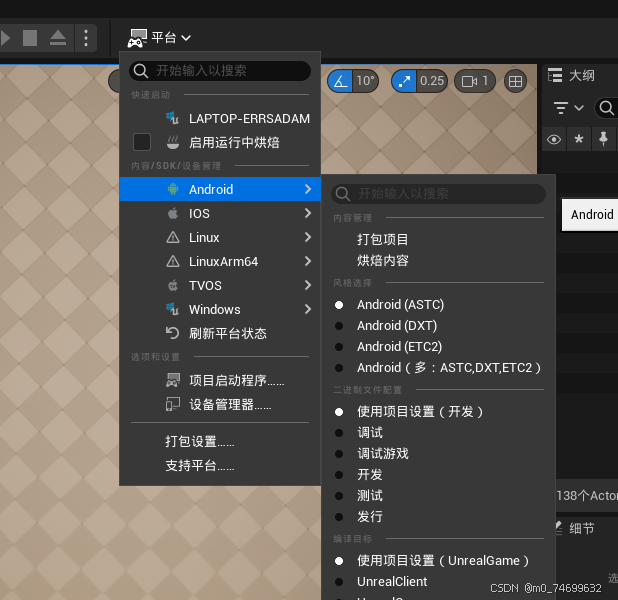Click the 大纲 outliner tab
This screenshot has height=600, width=618.
tap(571, 75)
